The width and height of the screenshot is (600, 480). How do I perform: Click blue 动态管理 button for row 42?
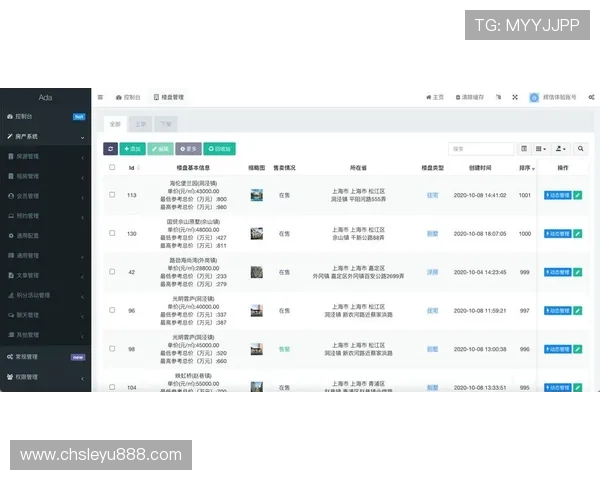click(x=558, y=272)
